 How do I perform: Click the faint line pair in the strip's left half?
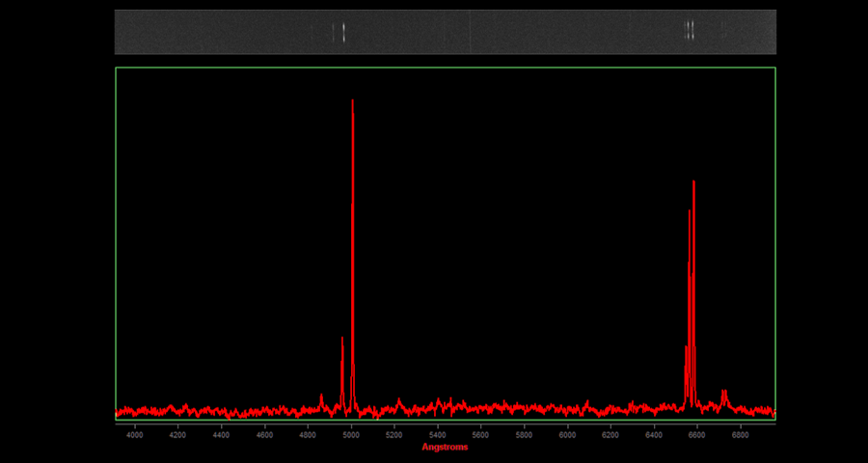[x=338, y=33]
